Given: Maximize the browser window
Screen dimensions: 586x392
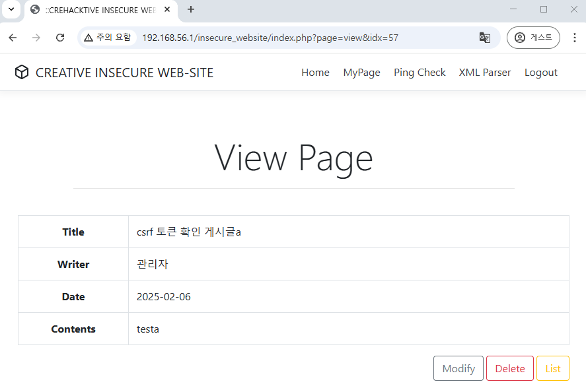Looking at the screenshot, I should pyautogui.click(x=544, y=9).
